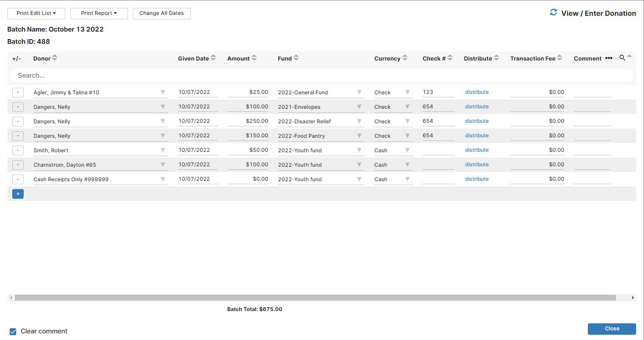Open the Print Edit List dropdown
Screen dimensions: 644x340
(x=36, y=13)
